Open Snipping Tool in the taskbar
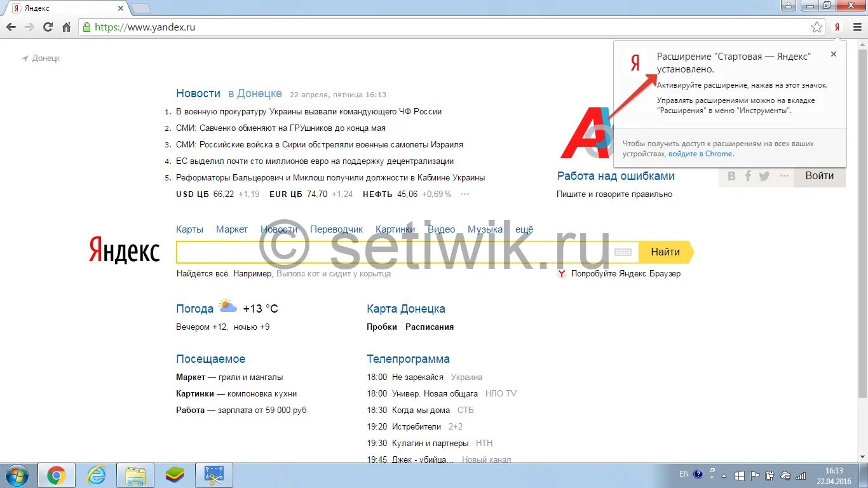This screenshot has height=488, width=868. (x=214, y=475)
